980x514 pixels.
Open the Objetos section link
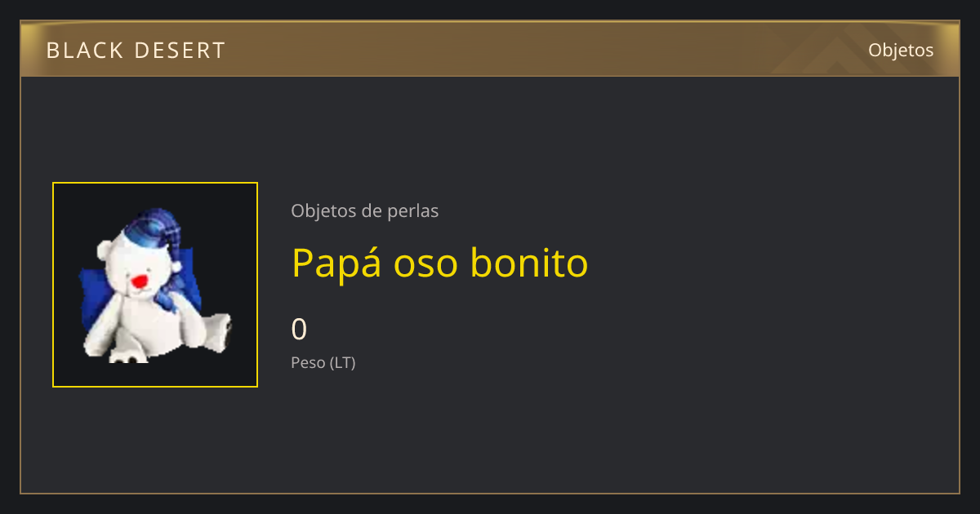[901, 50]
